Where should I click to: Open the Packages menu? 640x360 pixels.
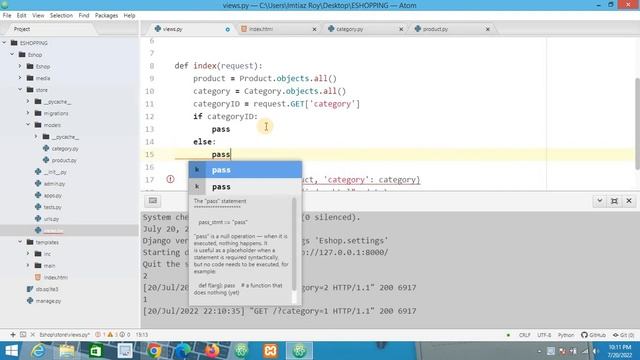pos(106,16)
